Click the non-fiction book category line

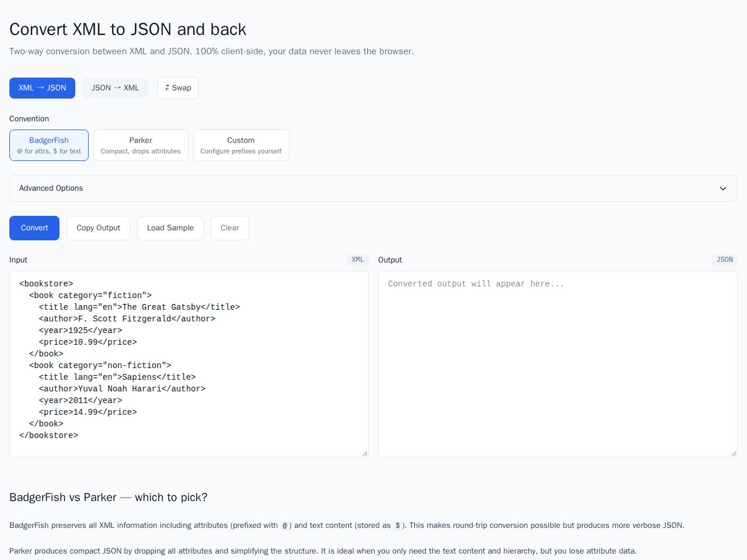100,365
